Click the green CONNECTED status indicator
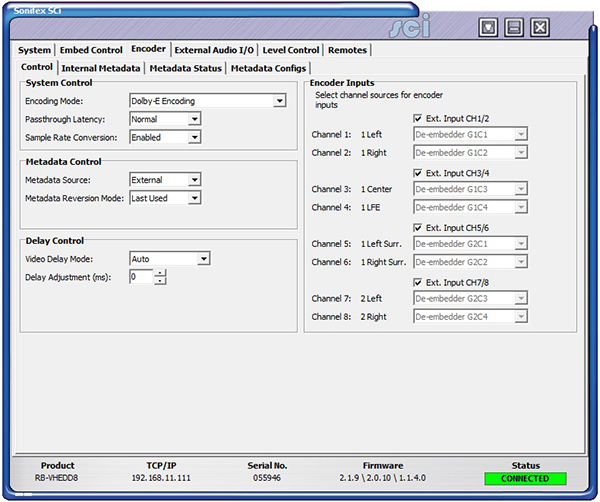Screen dimensions: 600x502 tap(525, 478)
